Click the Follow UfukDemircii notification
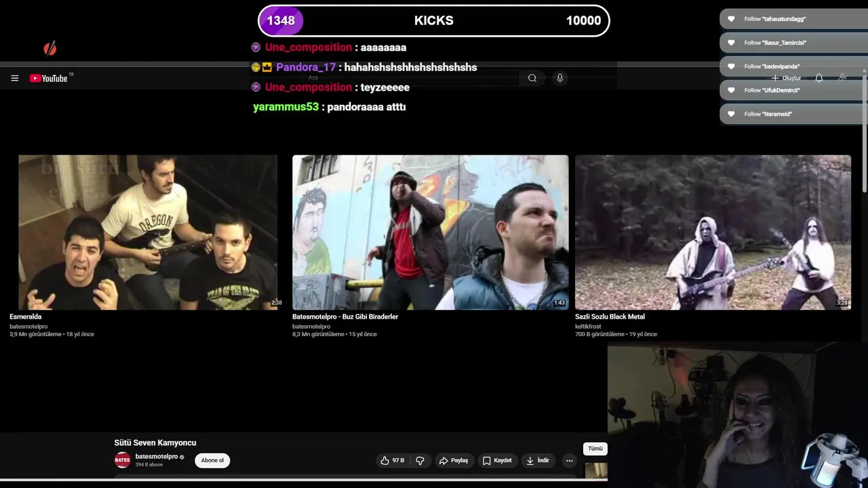 pyautogui.click(x=792, y=90)
